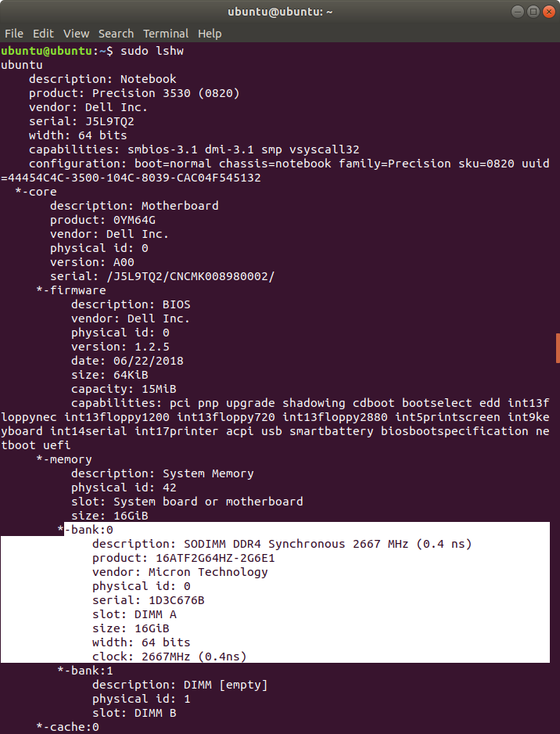Open the Edit menu

click(43, 34)
